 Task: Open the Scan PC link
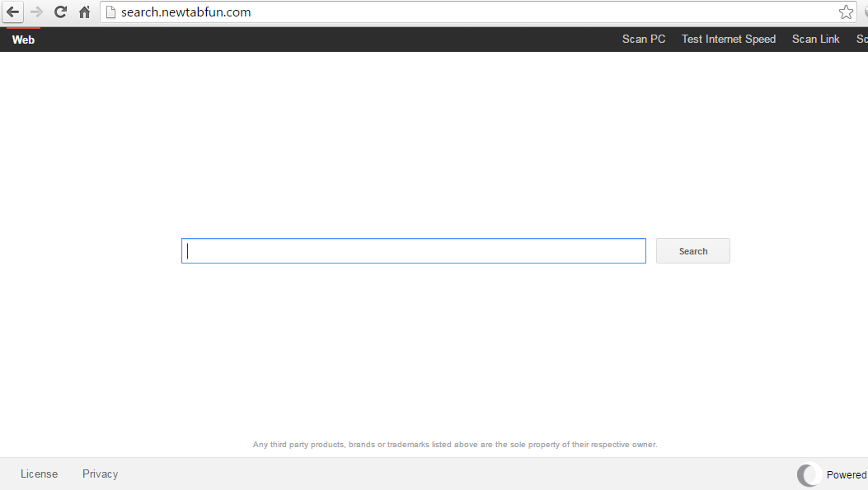pos(643,40)
